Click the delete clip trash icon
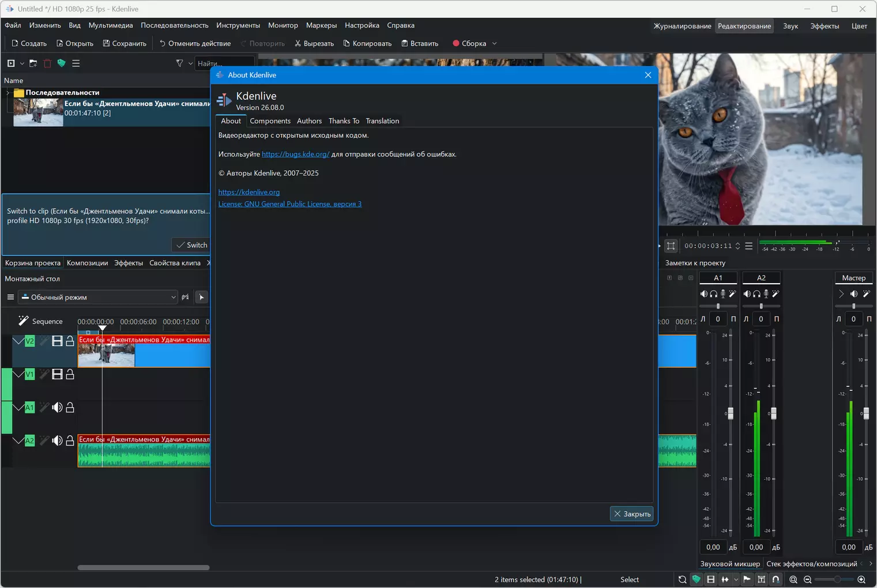The width and height of the screenshot is (877, 588). (47, 63)
